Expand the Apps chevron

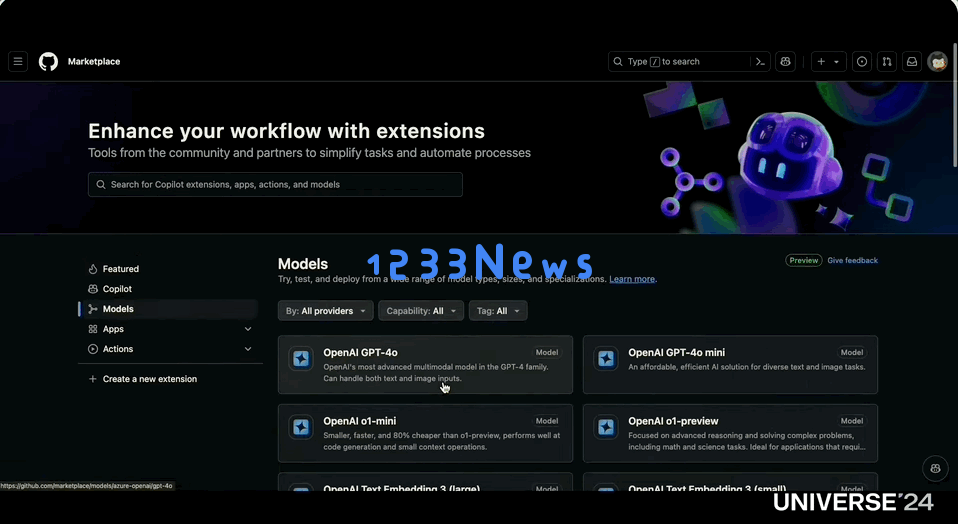(x=248, y=329)
